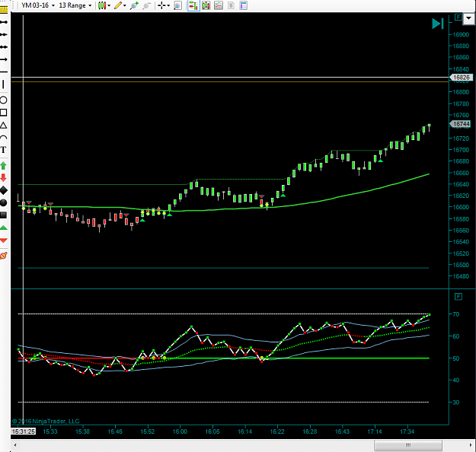Click the F icon in price panel
This screenshot has height=452, width=476.
(x=458, y=18)
